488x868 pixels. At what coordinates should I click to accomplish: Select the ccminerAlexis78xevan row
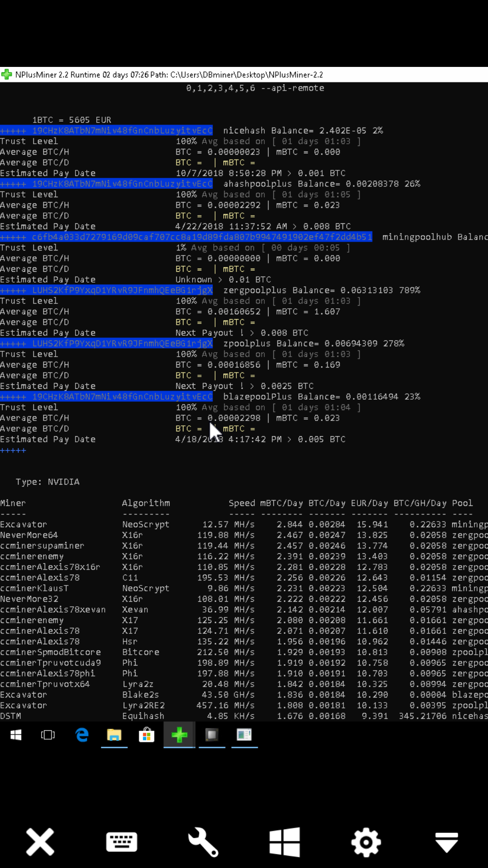[x=244, y=609]
